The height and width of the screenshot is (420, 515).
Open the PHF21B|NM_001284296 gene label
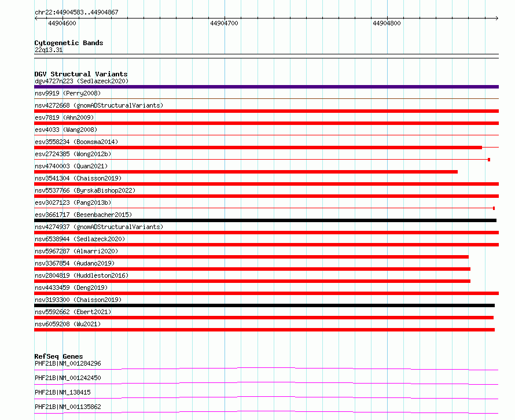point(68,363)
